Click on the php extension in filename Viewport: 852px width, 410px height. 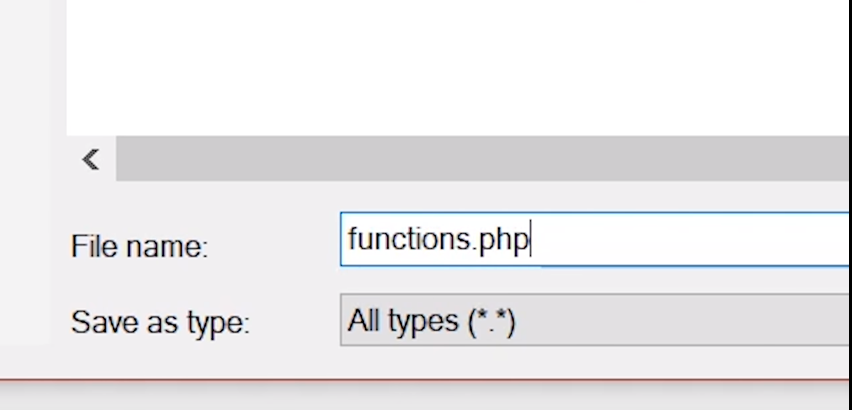[x=503, y=241]
